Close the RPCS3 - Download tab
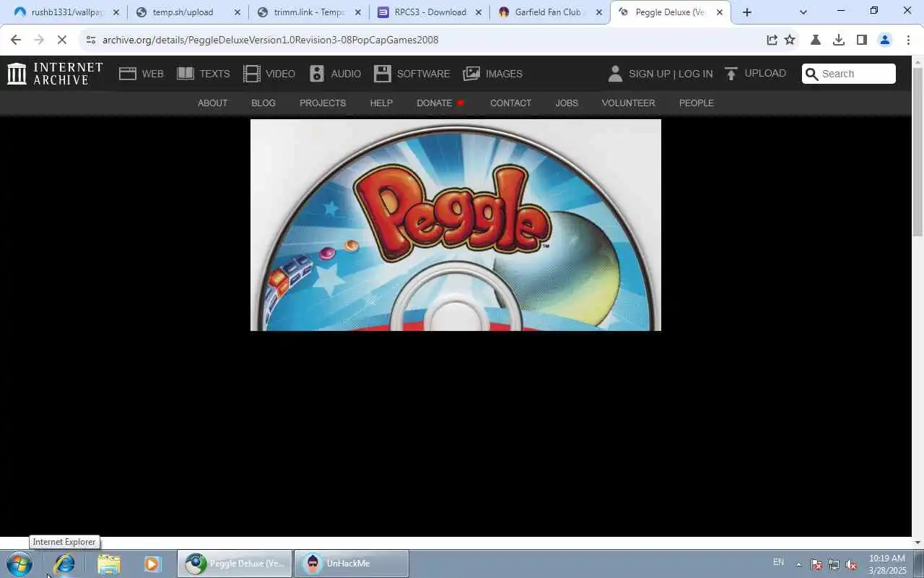Screen dimensions: 924x578 (478, 12)
